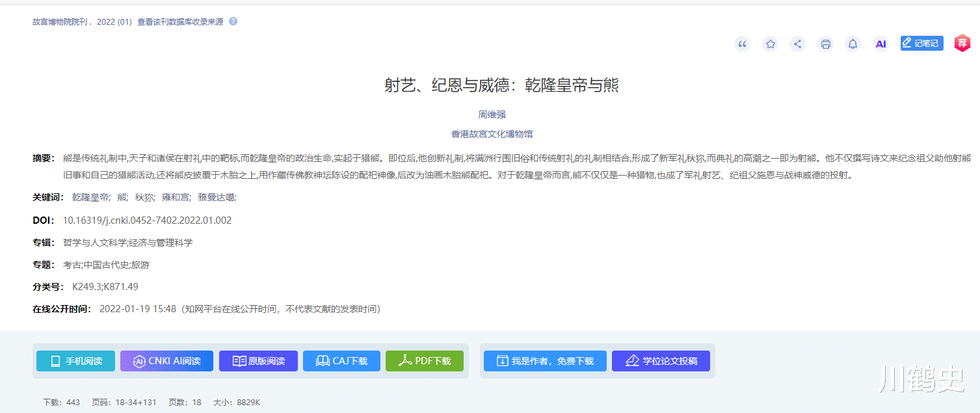Screen dimensions: 980x413
Task: Click keyword 乾隆皇帝
Action: 91,197
